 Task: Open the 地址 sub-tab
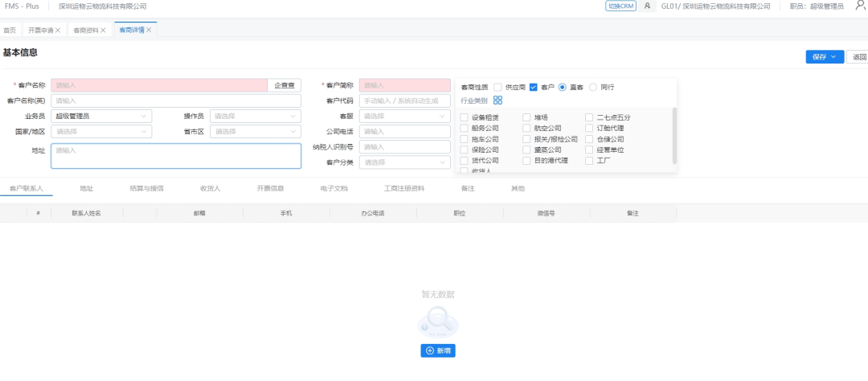[x=86, y=188]
